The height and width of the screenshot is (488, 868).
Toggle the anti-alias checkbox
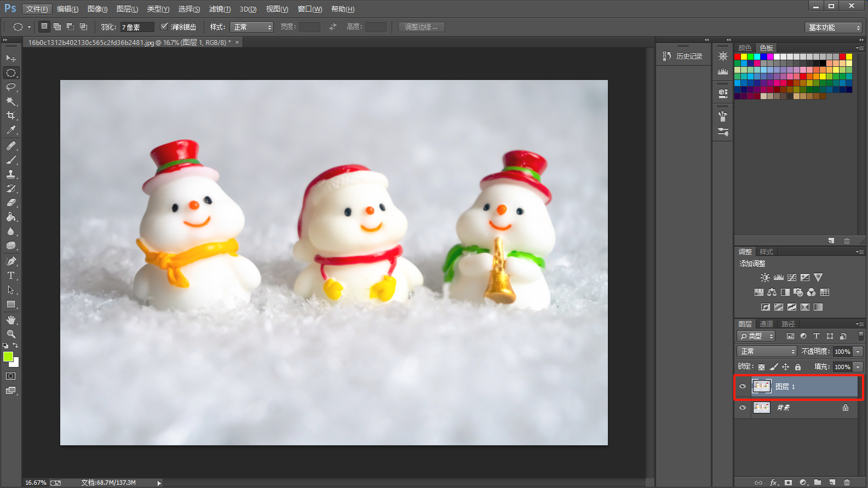tap(164, 27)
